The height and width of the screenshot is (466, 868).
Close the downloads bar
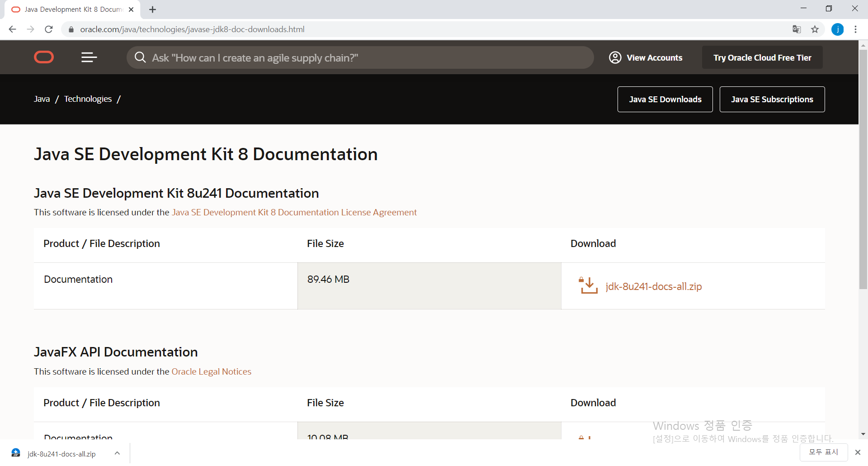click(x=858, y=452)
